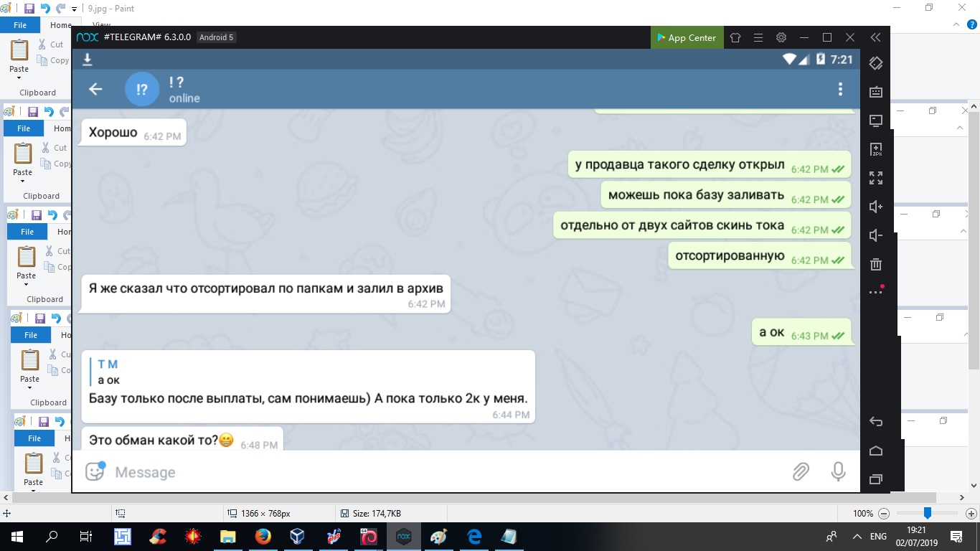Open the Telegram chat three-dot options menu

[x=840, y=89]
